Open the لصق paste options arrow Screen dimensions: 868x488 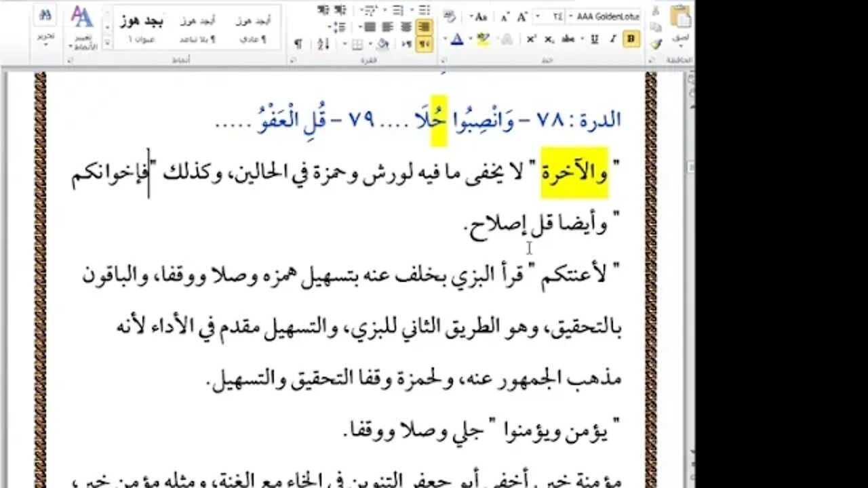(x=681, y=42)
